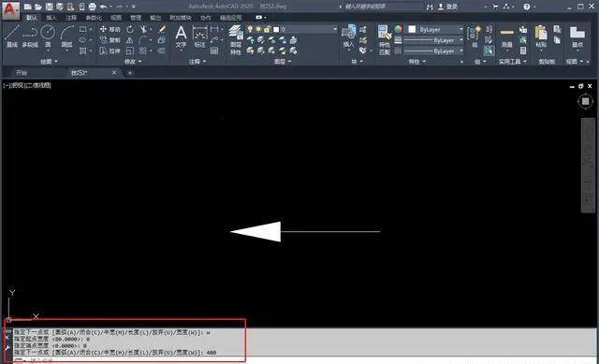Image resolution: width=599 pixels, height=364 pixels.
Task: Select the Polyline (多段线) tool
Action: (30, 36)
